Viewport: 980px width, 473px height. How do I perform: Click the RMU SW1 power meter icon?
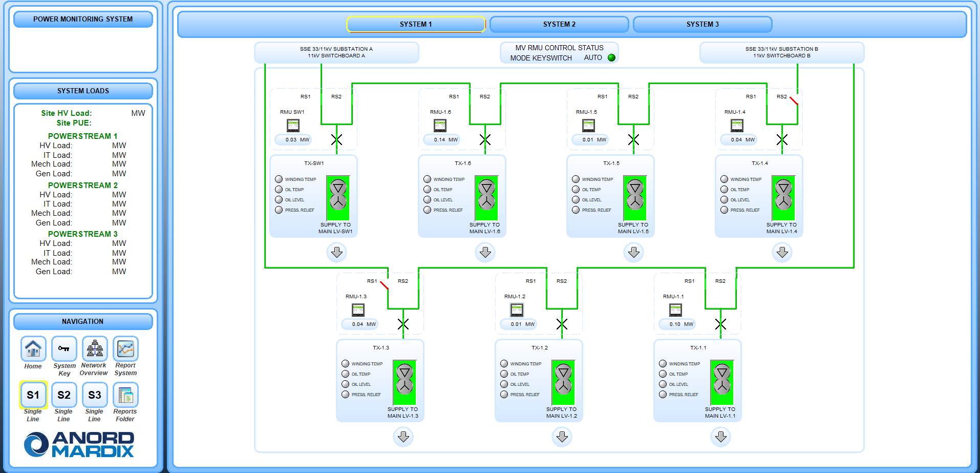(x=293, y=125)
